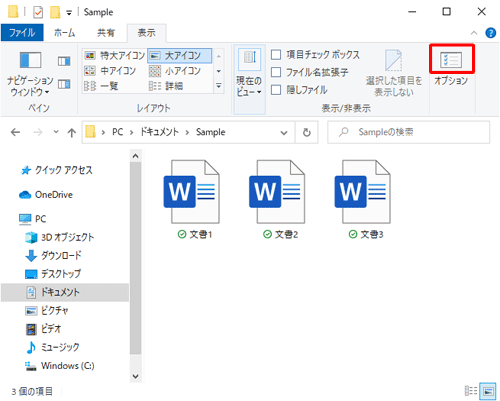Expand the layout gallery more arrow
500x401 pixels.
(x=219, y=86)
